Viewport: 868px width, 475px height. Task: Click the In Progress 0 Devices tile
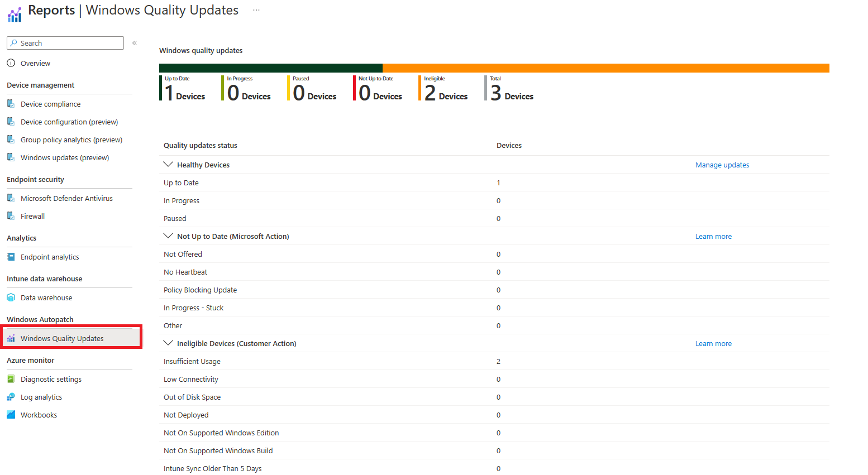click(247, 88)
